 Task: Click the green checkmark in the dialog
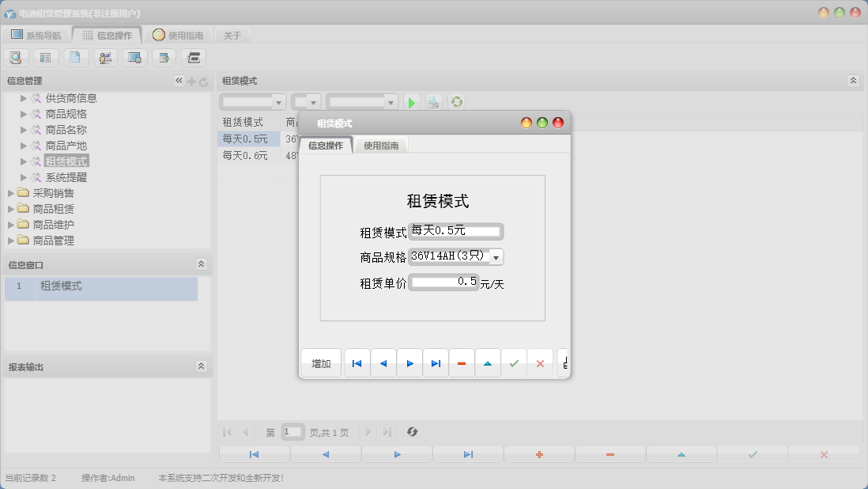click(x=514, y=363)
